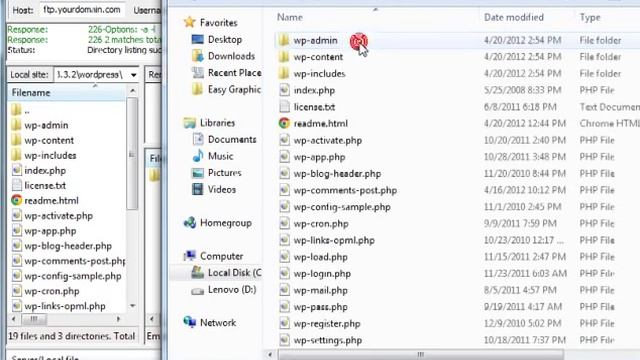
Task: Select wp-cron.php in Explorer
Action: [321, 224]
